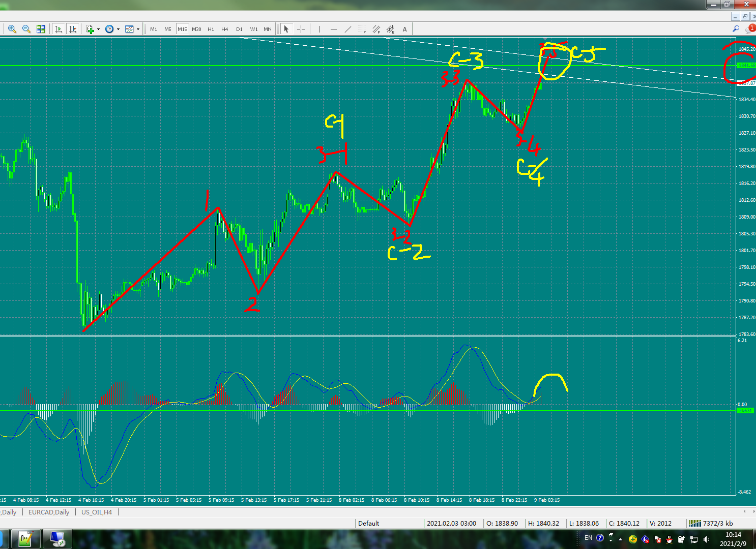Select the Fibonacci expansion tool
756x549 pixels.
(391, 29)
